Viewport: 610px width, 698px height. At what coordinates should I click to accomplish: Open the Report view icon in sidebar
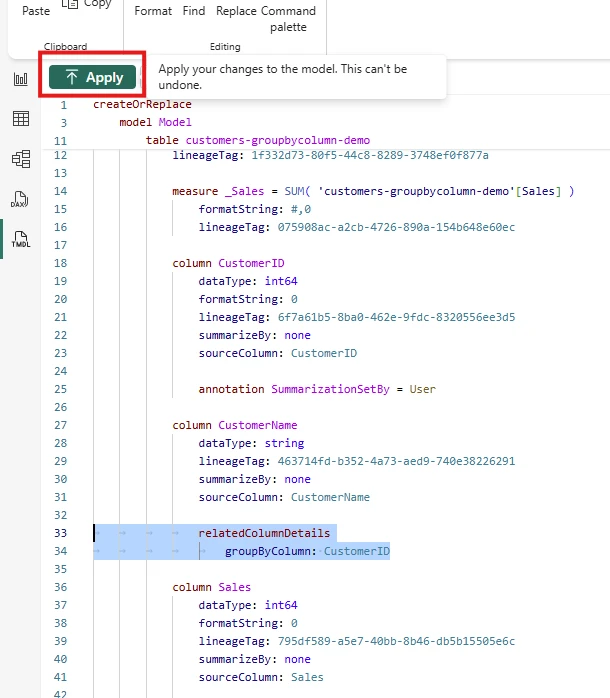coord(21,79)
